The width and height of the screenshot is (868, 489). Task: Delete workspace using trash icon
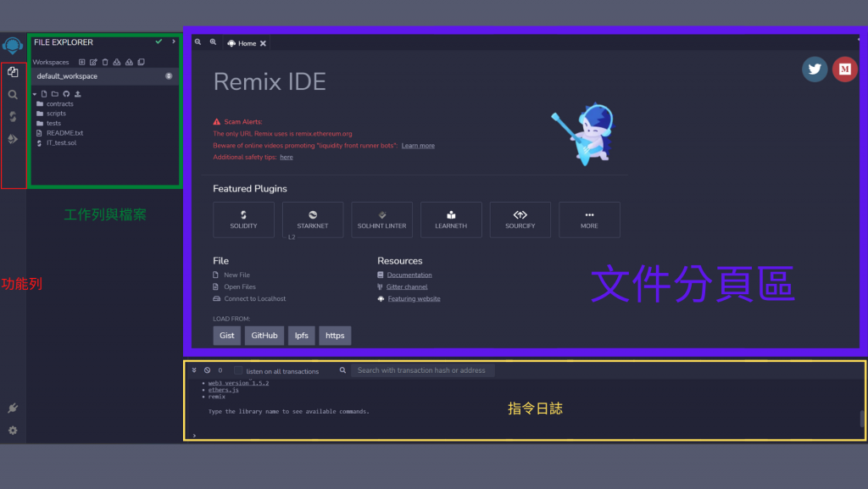(105, 62)
